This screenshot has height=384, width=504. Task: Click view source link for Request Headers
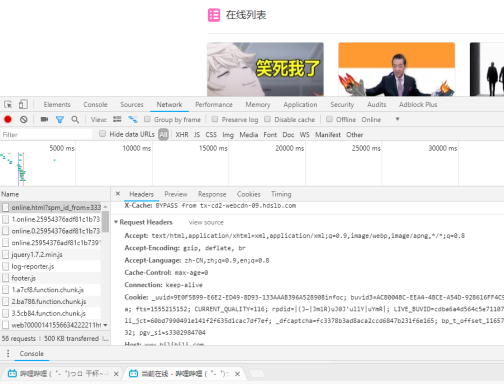(x=206, y=222)
